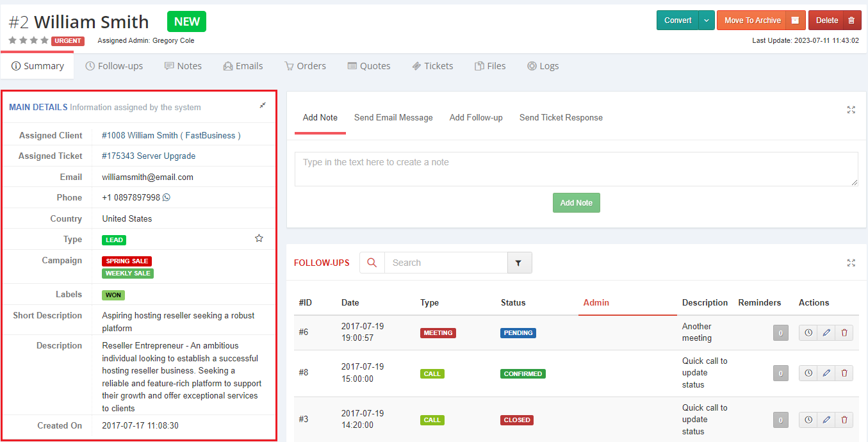Click the PENDING status badge
This screenshot has height=442, width=868.
tap(518, 333)
